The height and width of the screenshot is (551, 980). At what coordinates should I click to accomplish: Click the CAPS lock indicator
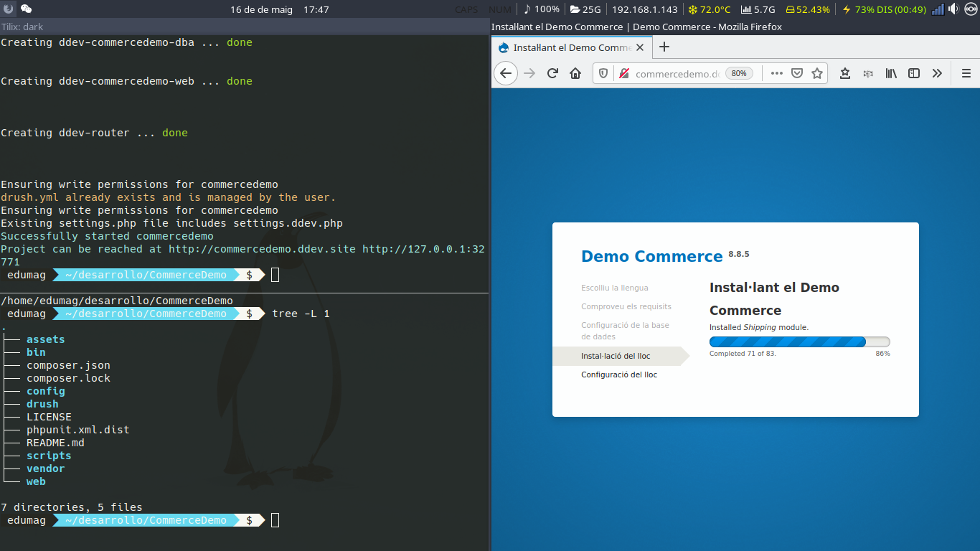pyautogui.click(x=466, y=9)
